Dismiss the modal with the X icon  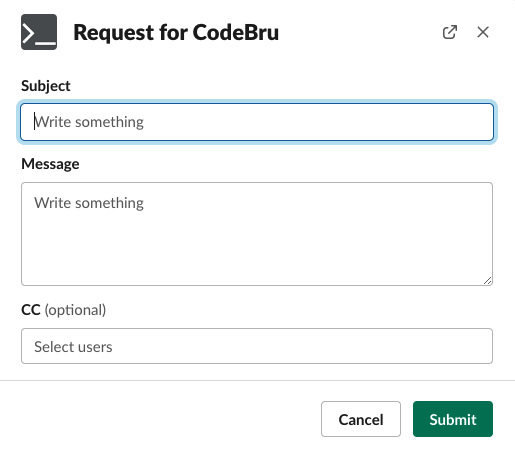click(483, 32)
